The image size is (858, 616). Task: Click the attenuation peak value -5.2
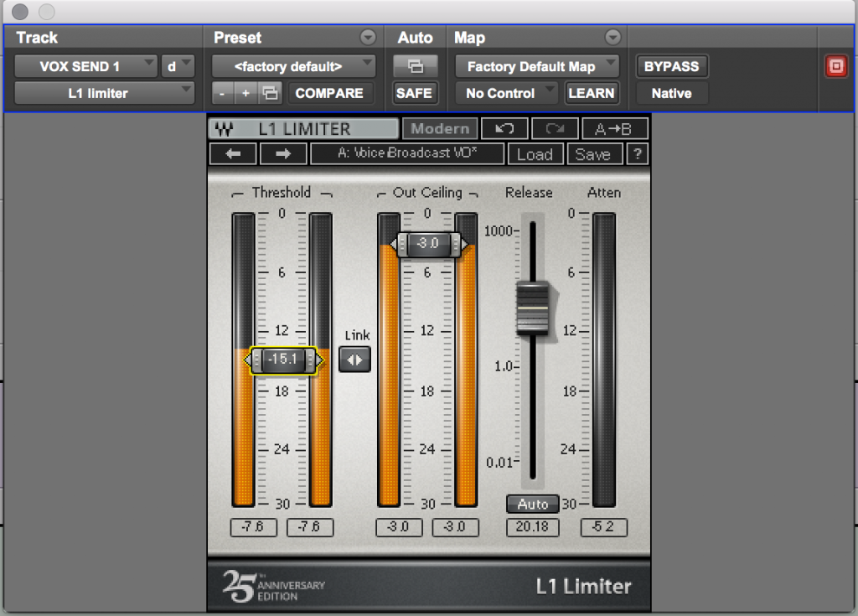tap(603, 527)
